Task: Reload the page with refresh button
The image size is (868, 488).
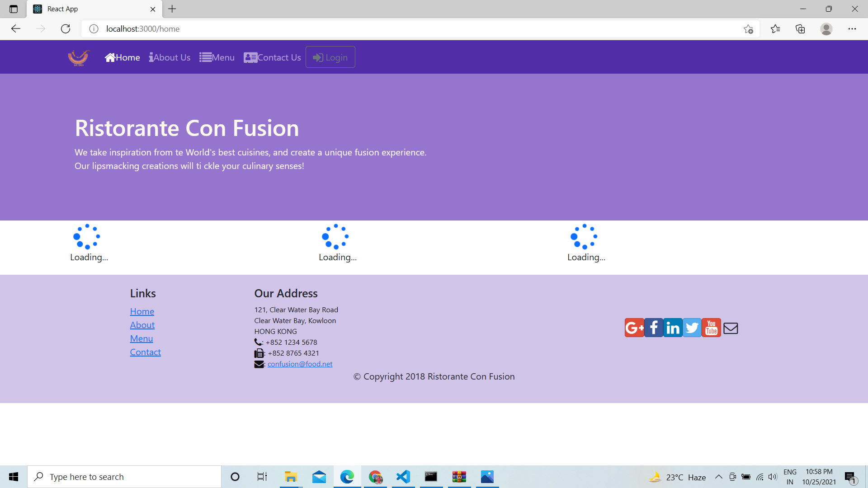Action: 66,29
